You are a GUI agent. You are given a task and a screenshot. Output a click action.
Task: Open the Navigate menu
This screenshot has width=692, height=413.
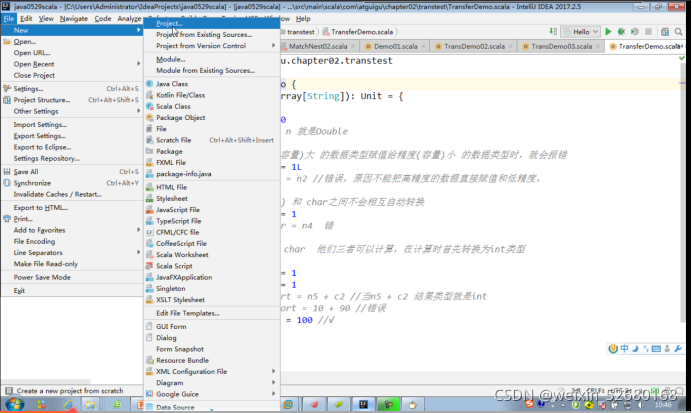coord(74,19)
